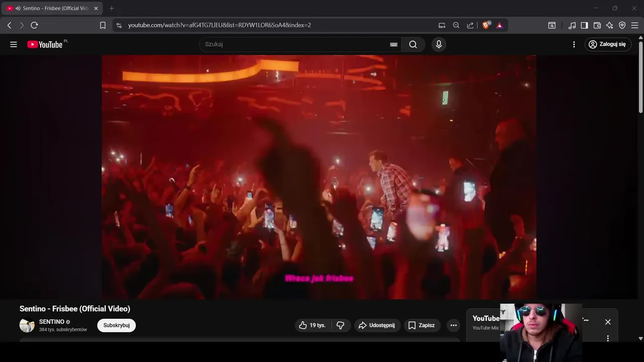Viewport: 644px width, 362px height.
Task: Bookmark this page from the toolbar
Action: click(x=103, y=25)
